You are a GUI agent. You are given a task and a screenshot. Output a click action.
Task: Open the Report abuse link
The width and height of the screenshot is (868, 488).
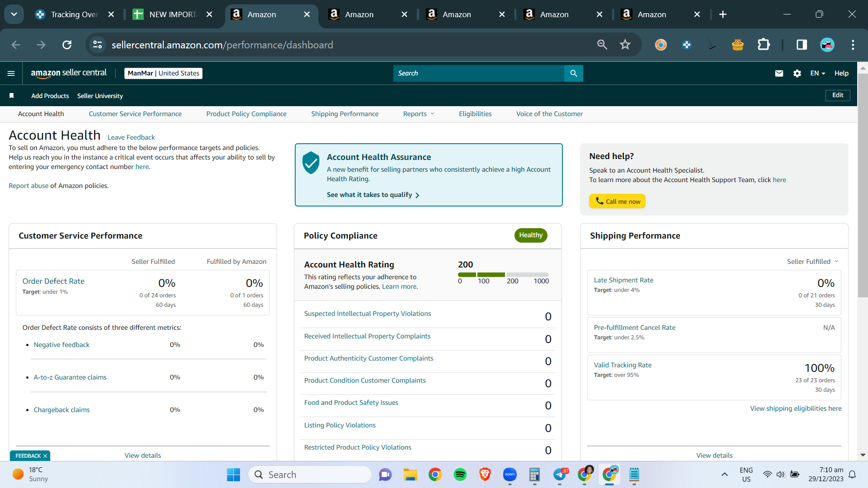(x=28, y=186)
